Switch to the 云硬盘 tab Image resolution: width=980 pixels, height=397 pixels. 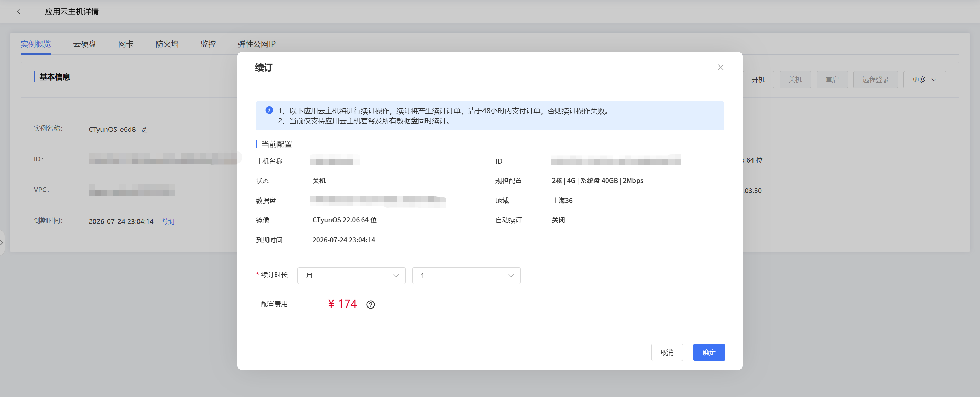tap(85, 44)
